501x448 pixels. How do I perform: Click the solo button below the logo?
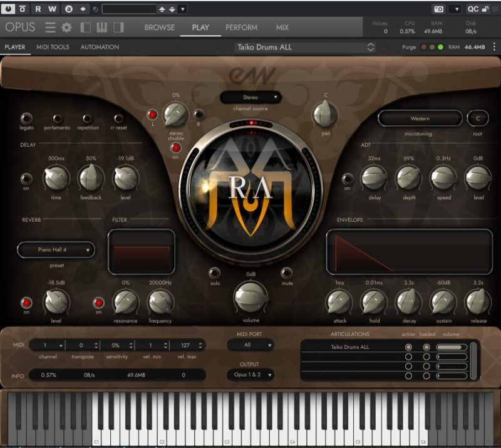pos(215,273)
